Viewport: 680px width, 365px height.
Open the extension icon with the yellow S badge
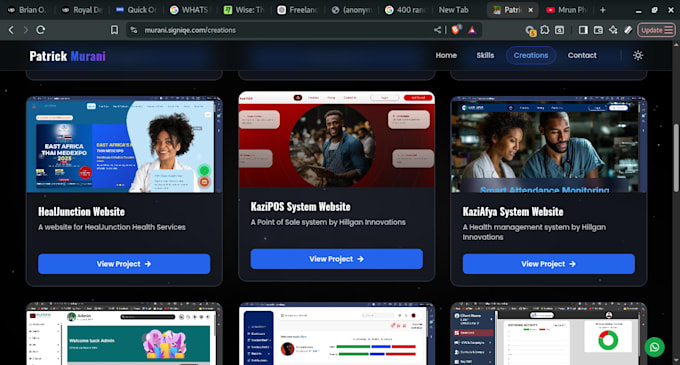(530, 30)
